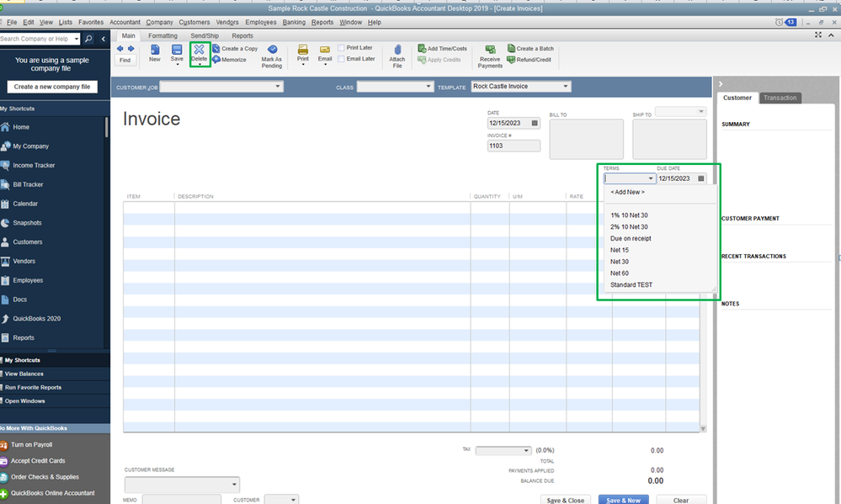Click the Find button
This screenshot has width=841, height=504.
click(125, 60)
